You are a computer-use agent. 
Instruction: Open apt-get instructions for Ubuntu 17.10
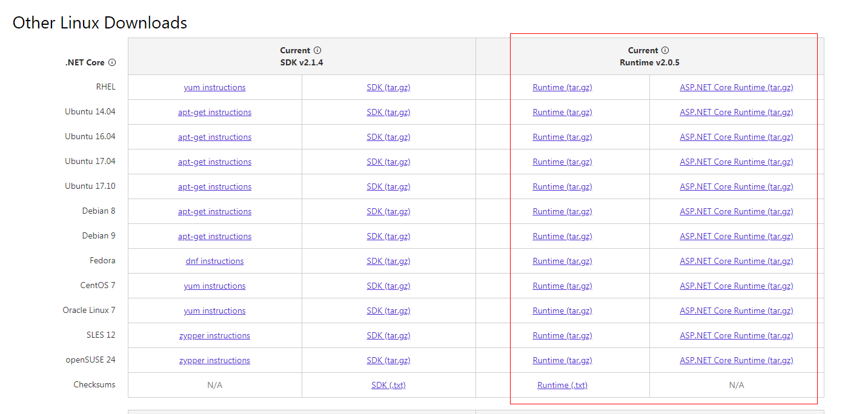click(x=215, y=186)
